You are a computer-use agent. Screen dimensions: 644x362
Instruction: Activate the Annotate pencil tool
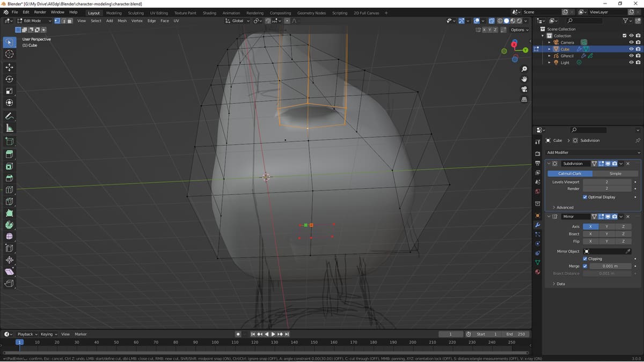pos(9,116)
